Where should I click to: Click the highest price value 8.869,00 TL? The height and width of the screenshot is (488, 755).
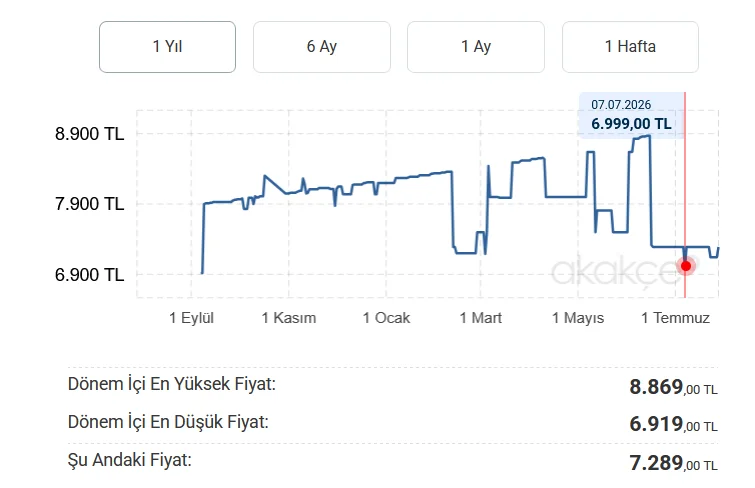pos(673,387)
